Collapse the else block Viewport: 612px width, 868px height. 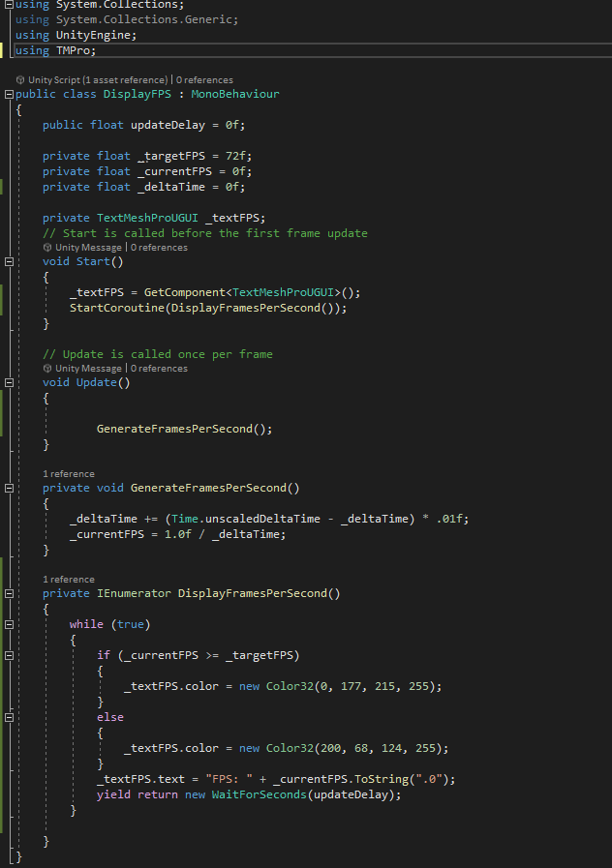pos(9,718)
